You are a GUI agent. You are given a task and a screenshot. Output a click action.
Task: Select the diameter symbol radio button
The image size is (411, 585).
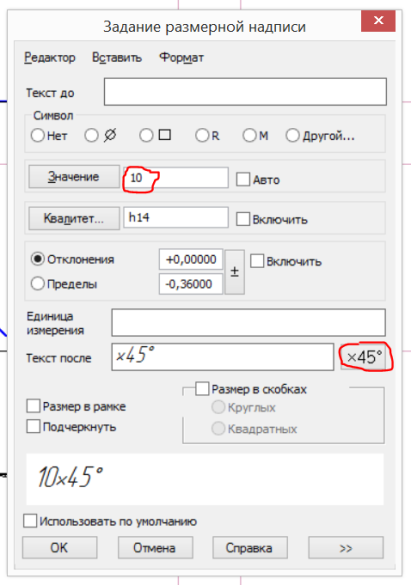(x=92, y=135)
